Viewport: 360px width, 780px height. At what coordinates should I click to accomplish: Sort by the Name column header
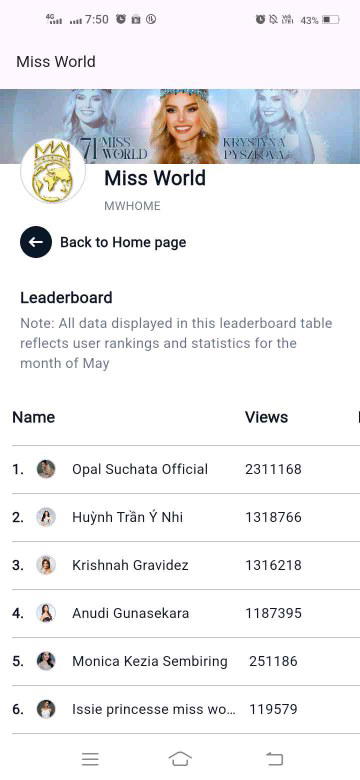coord(33,417)
